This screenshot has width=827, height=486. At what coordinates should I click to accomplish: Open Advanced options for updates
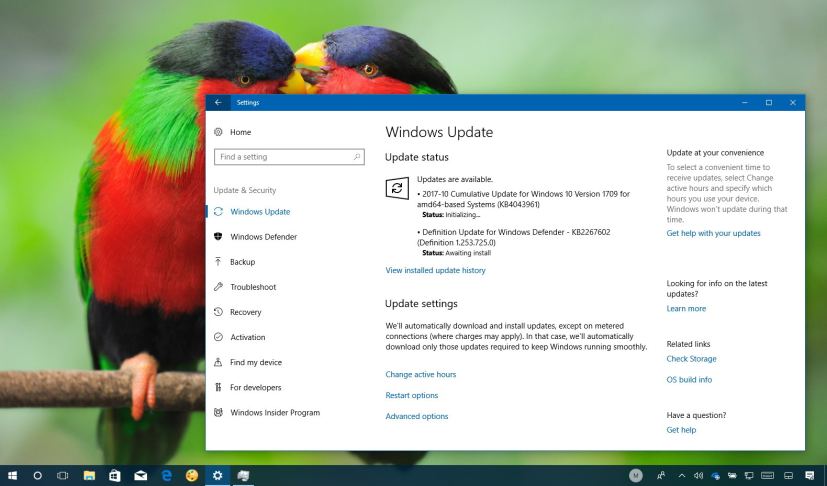416,416
